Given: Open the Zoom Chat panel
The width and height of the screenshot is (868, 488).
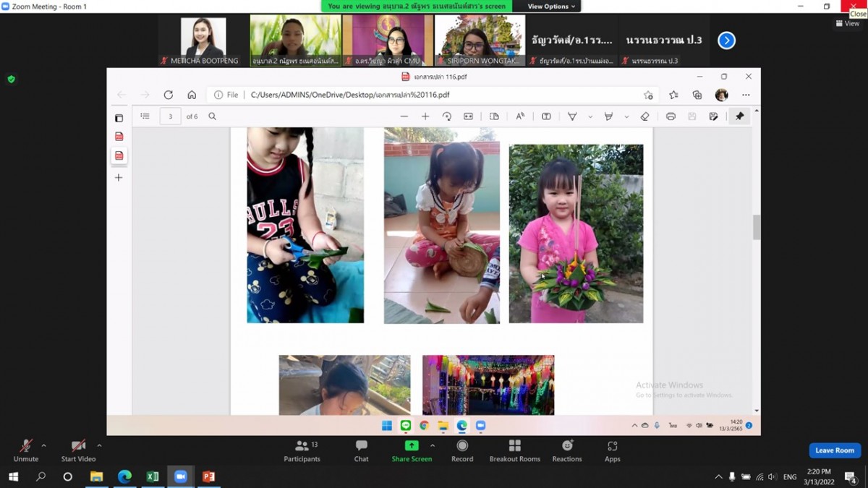Looking at the screenshot, I should (x=361, y=450).
